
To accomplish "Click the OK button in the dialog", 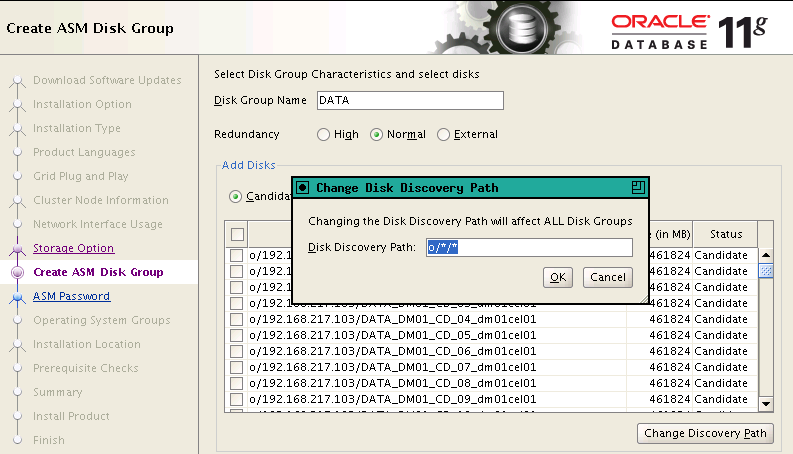I will (557, 277).
